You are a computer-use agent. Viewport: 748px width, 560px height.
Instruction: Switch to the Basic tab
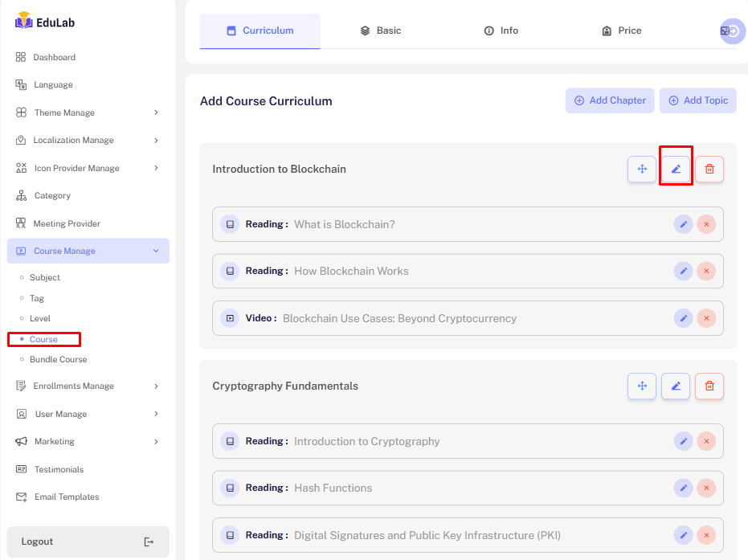coord(380,31)
